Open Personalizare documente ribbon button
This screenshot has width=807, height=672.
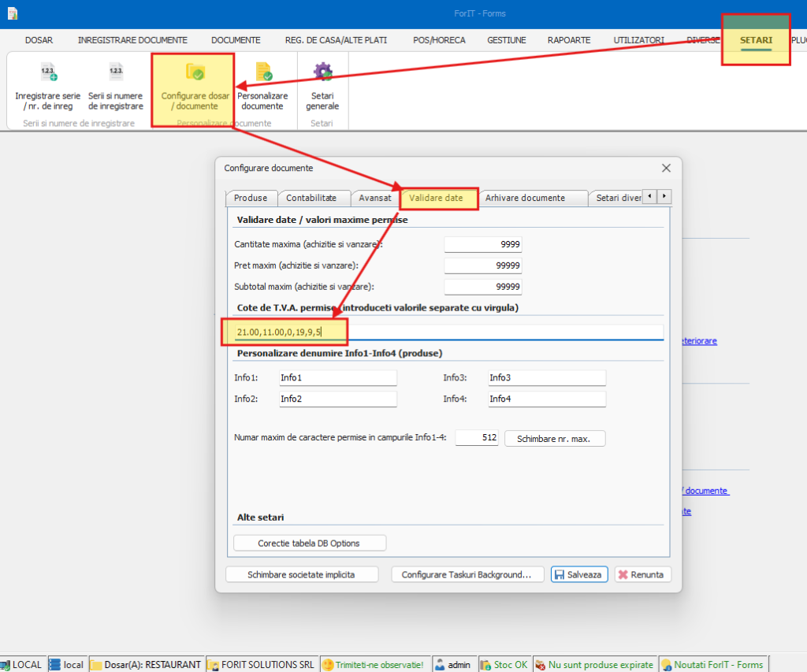coord(262,86)
